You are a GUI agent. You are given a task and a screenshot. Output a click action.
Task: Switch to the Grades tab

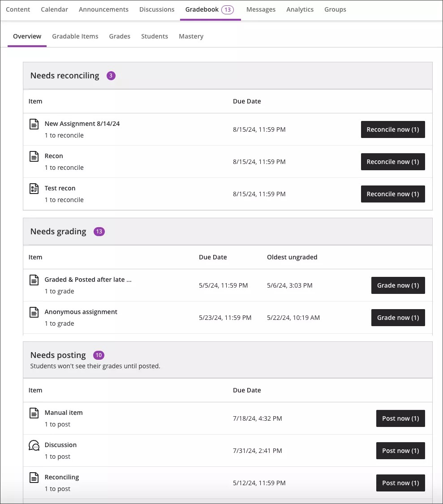(120, 36)
